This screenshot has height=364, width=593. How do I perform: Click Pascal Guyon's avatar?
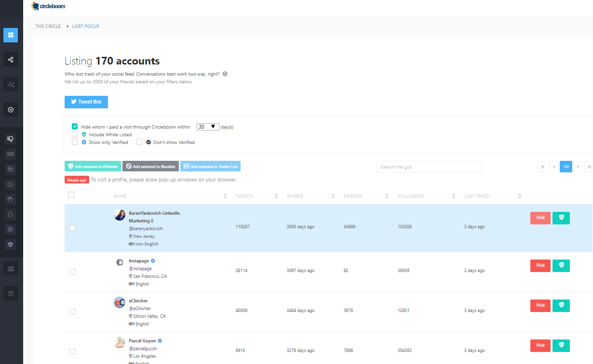[120, 342]
